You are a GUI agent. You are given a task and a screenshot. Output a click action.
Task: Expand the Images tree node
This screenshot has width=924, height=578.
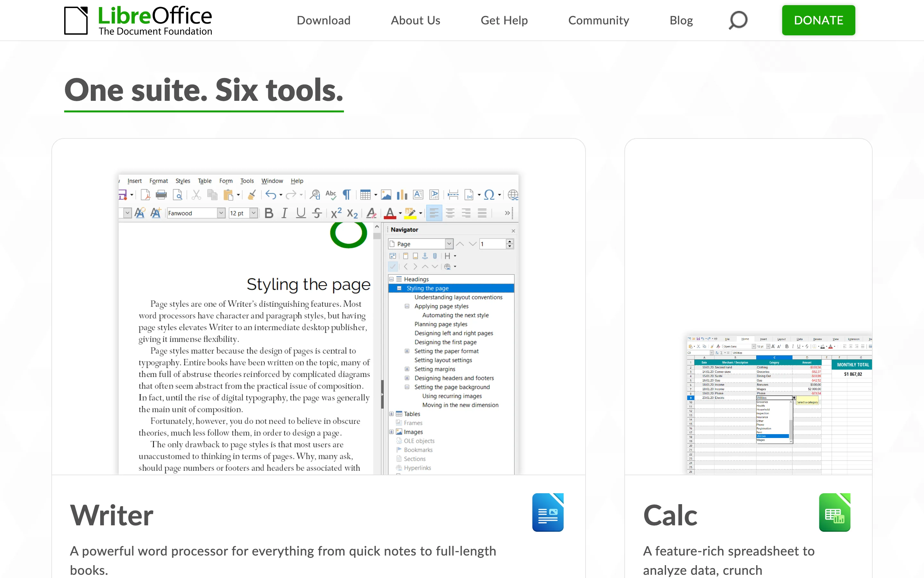[391, 432]
